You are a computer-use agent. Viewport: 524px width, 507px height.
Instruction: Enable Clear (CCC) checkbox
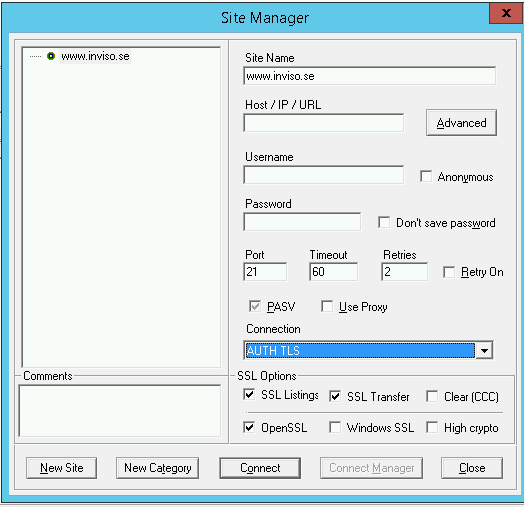432,396
